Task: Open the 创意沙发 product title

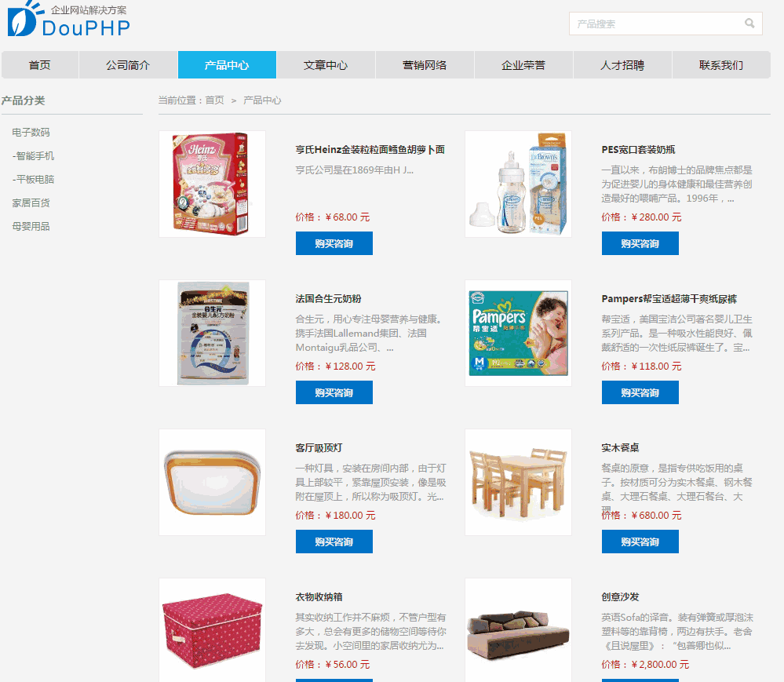Action: pos(621,597)
